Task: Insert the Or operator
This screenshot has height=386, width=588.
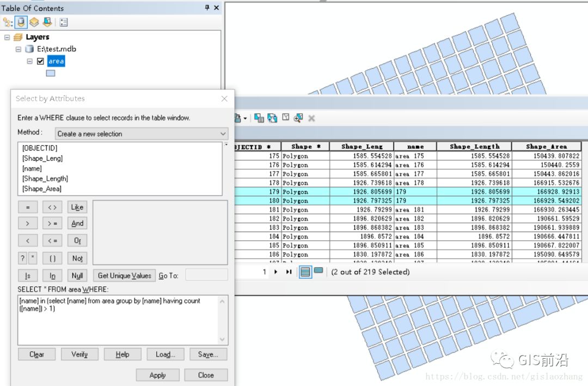Action: [77, 241]
